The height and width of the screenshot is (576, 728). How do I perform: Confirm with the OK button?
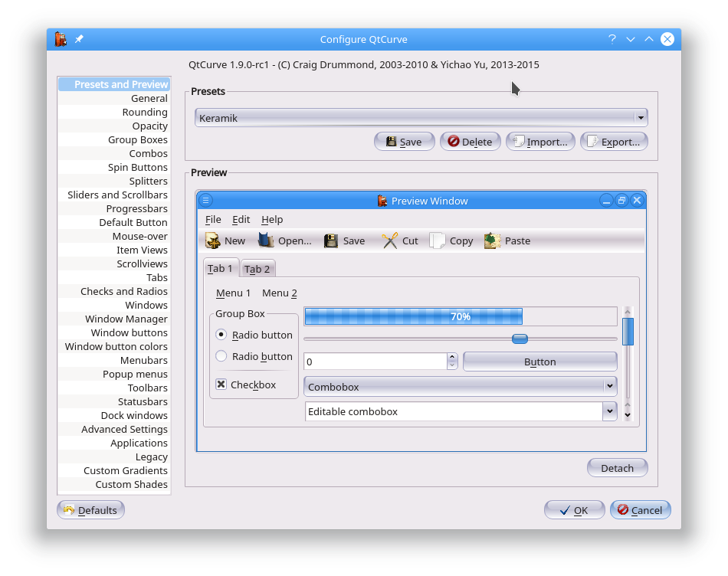[574, 510]
